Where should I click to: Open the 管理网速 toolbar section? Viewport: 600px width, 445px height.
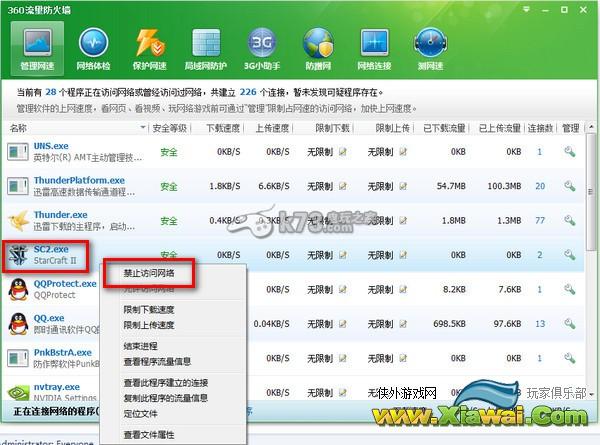37,48
